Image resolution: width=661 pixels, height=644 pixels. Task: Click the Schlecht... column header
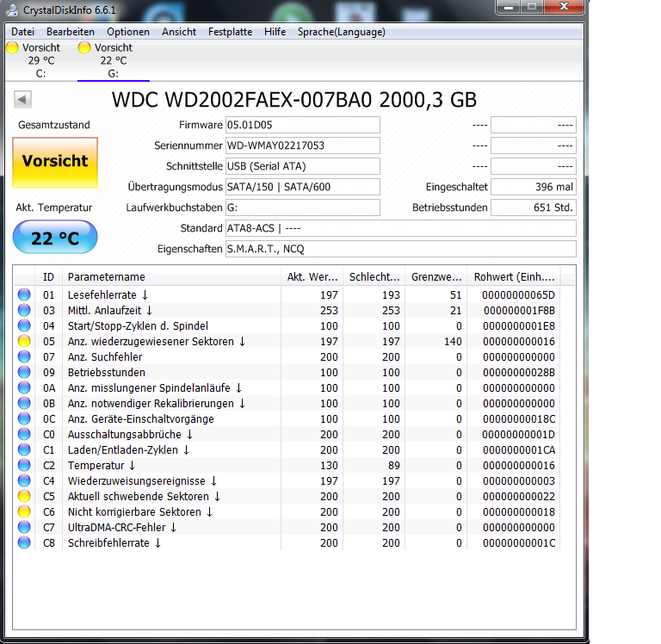click(x=374, y=277)
